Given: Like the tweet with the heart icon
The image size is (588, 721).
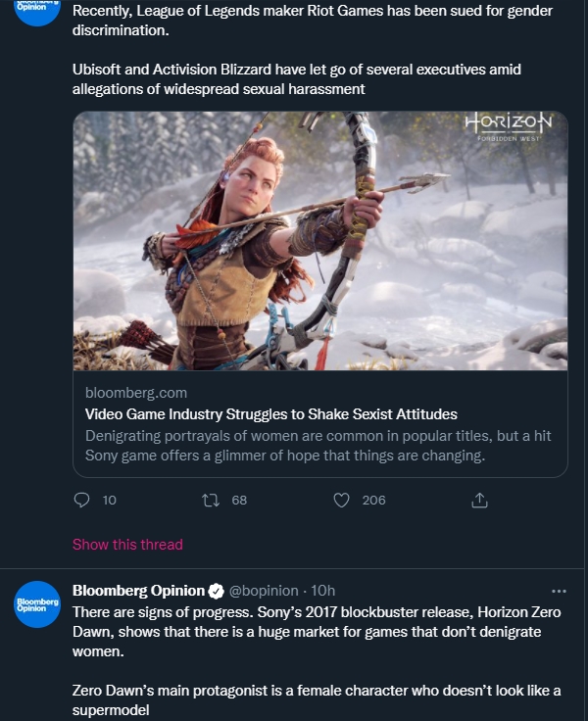Looking at the screenshot, I should coord(342,500).
